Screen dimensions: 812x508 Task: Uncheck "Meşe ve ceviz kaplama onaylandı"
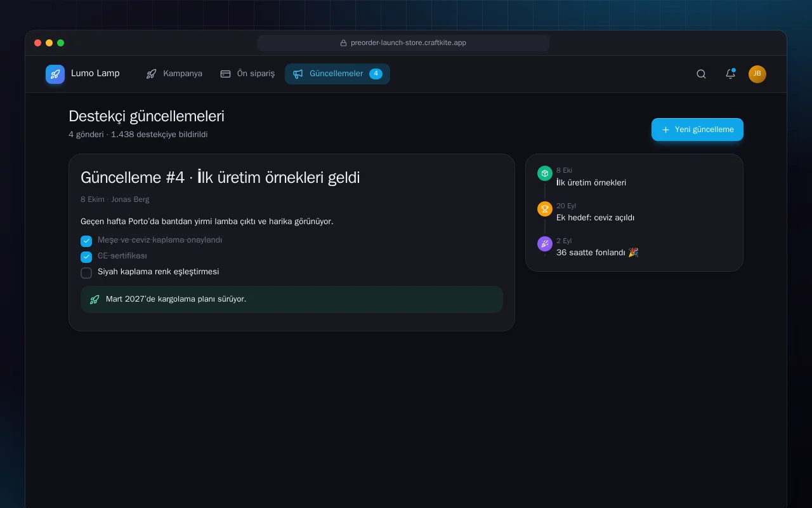86,241
